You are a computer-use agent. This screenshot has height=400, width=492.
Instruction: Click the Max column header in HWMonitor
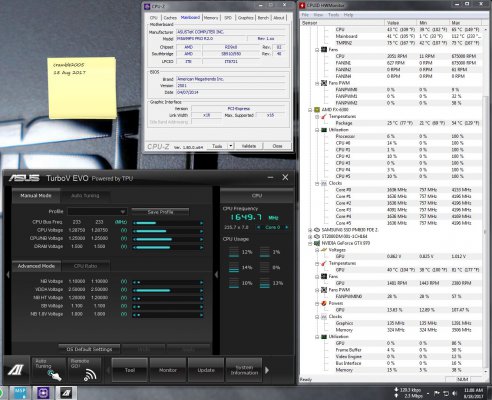(x=465, y=23)
